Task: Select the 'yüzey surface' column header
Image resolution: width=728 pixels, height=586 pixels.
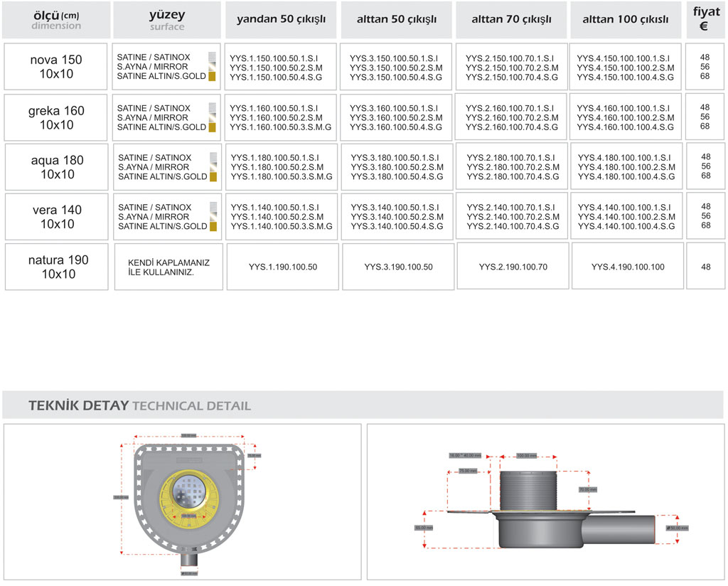Action: (167, 20)
